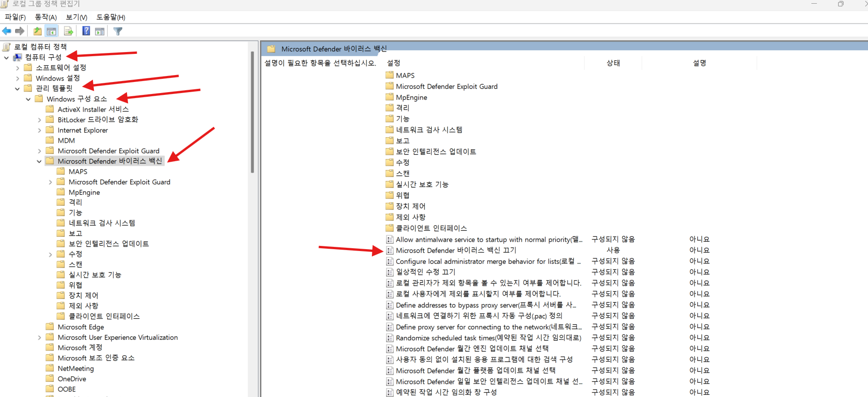This screenshot has width=868, height=397.
Task: Expand tree's Microsoft Defender Exploit Guard subfolder under 백신
Action: [51, 182]
